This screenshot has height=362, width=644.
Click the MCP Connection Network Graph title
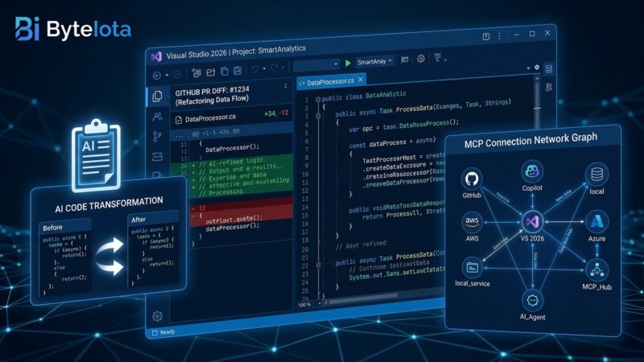(530, 140)
